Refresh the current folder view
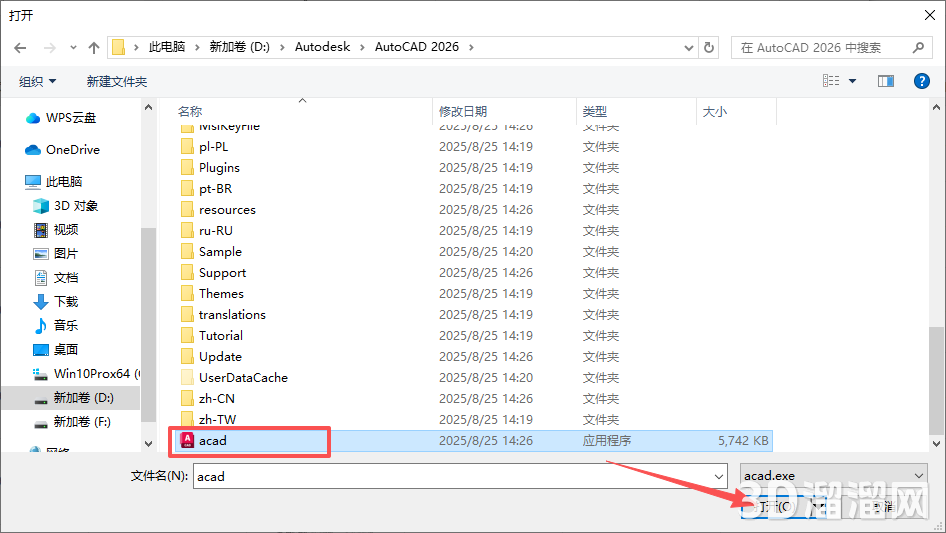The width and height of the screenshot is (946, 533). coord(709,47)
